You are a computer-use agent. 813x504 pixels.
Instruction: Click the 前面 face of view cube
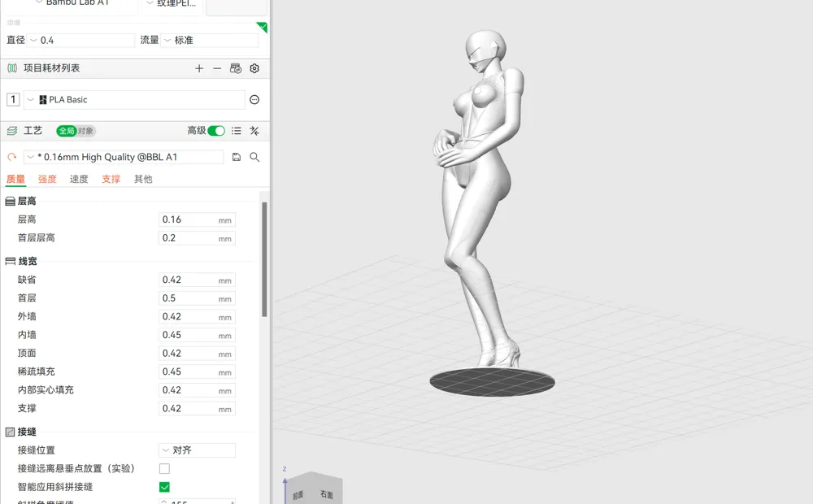coord(298,495)
